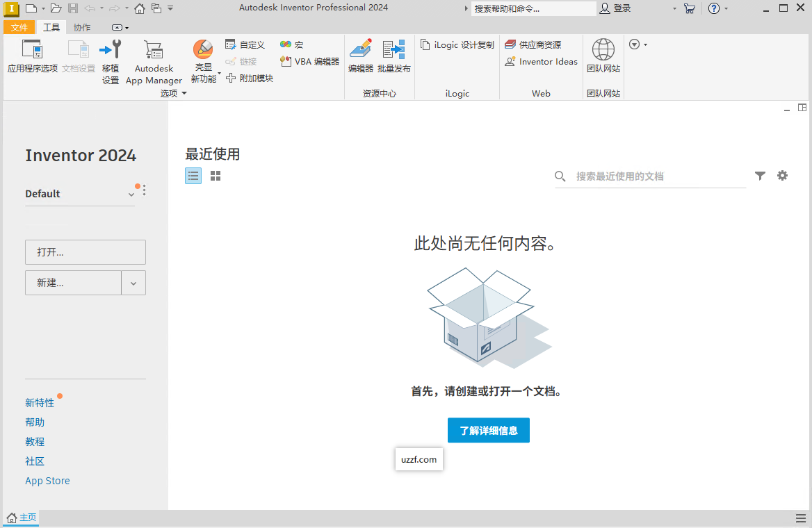Open the recent documents settings gear
Image resolution: width=812 pixels, height=528 pixels.
782,176
